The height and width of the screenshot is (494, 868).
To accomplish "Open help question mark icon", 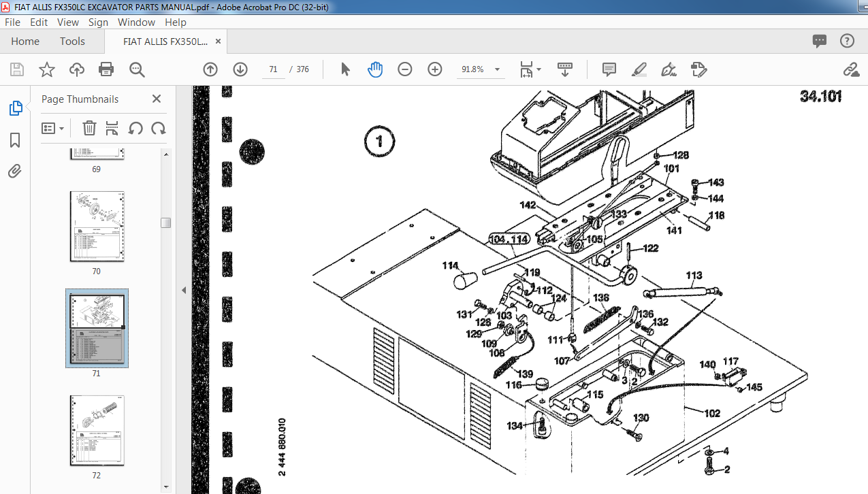I will pyautogui.click(x=847, y=41).
